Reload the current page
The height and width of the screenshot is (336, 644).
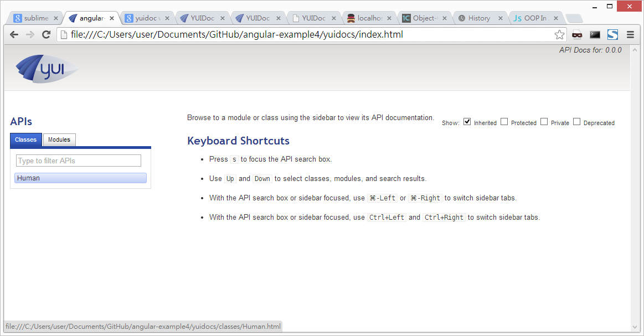47,34
